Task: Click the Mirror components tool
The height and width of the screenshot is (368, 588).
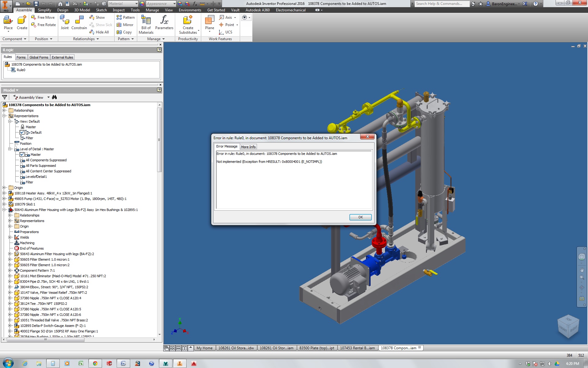Action: pos(125,25)
